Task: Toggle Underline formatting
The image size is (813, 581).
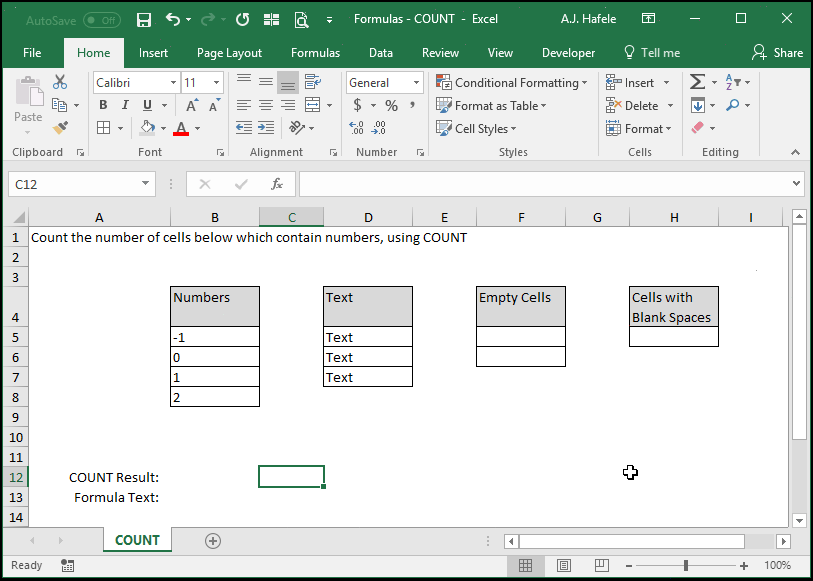Action: pos(147,105)
